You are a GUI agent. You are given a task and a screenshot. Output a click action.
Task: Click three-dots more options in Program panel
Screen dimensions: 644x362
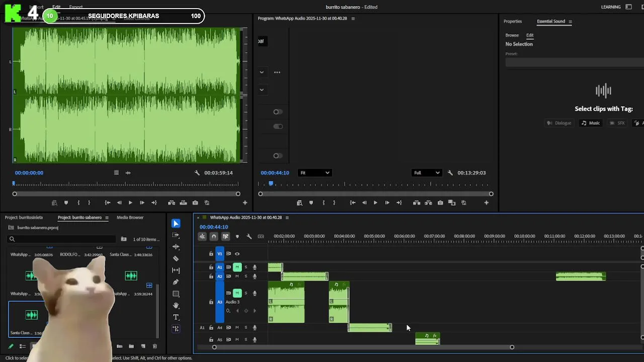pyautogui.click(x=277, y=72)
